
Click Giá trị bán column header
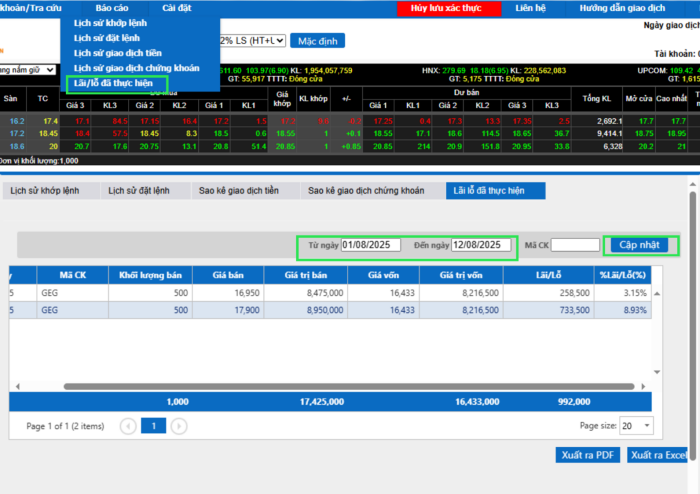click(x=306, y=275)
